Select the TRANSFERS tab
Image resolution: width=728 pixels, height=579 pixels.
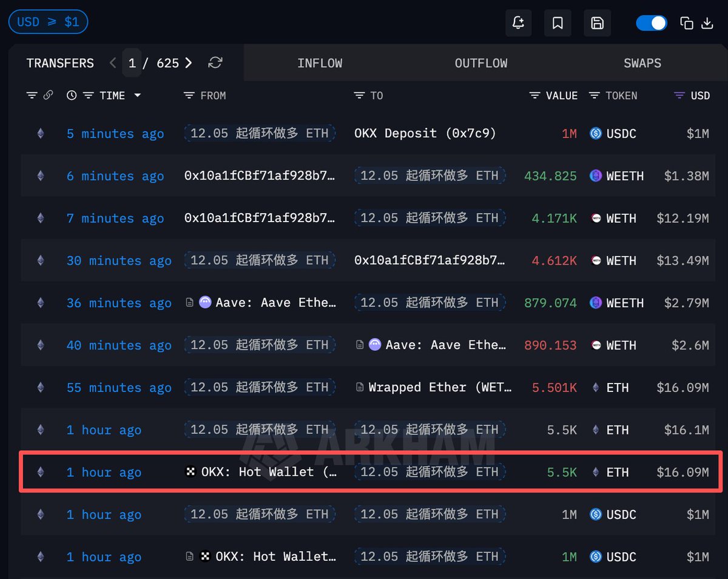pos(60,63)
